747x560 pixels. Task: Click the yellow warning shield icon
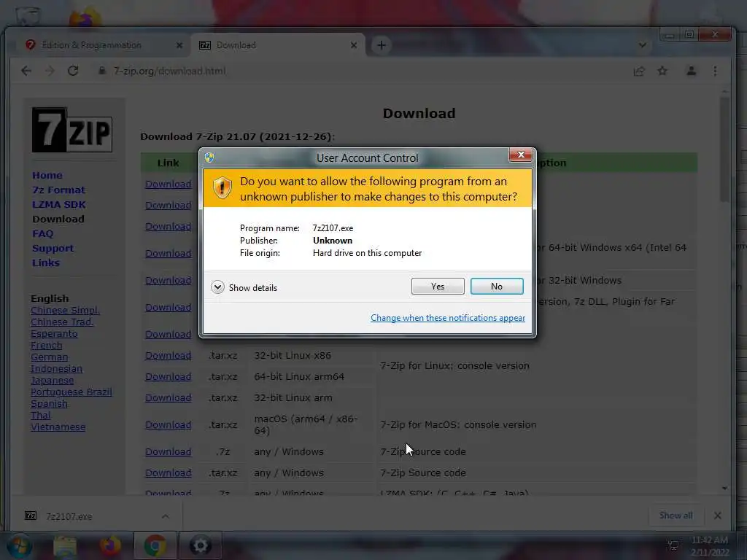[x=222, y=189]
